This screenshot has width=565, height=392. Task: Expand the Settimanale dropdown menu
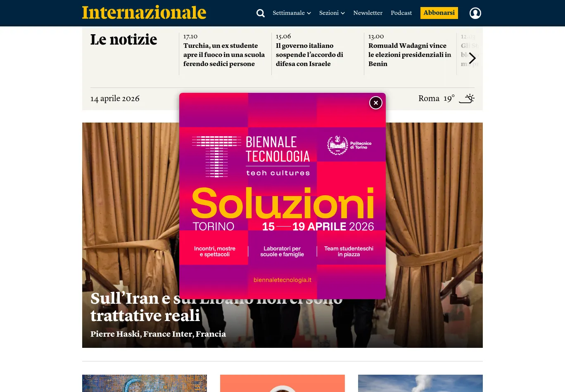click(x=292, y=13)
